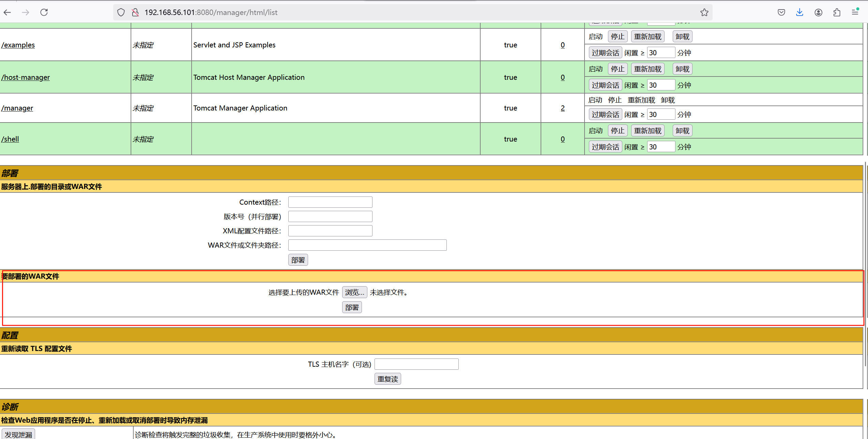Focus the Context路径 input field
Screen dimensions: 868x439
pyautogui.click(x=330, y=202)
